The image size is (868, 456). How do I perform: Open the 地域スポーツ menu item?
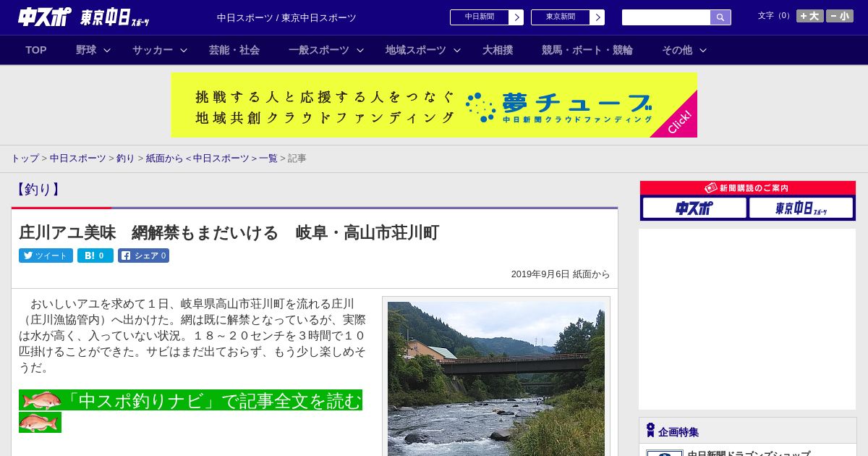pyautogui.click(x=416, y=50)
